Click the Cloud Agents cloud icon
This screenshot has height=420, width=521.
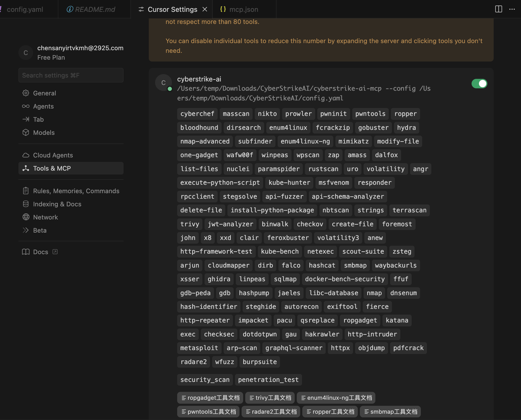26,155
